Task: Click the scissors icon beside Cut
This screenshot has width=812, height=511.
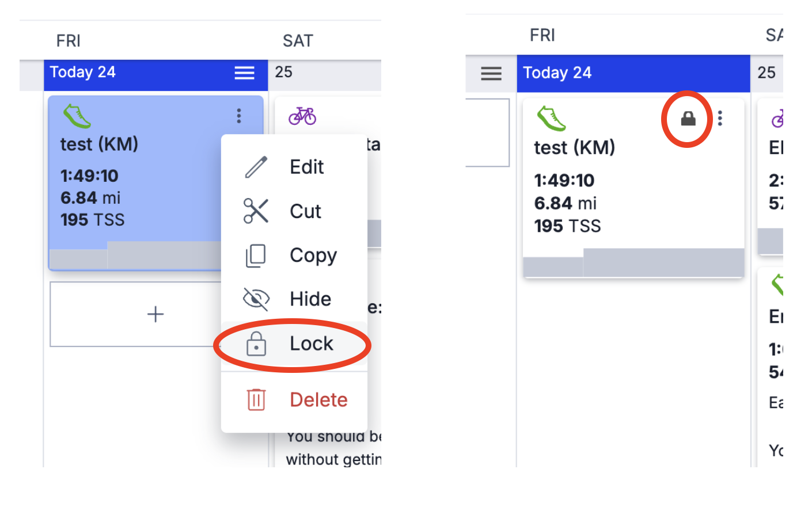Action: (x=256, y=211)
